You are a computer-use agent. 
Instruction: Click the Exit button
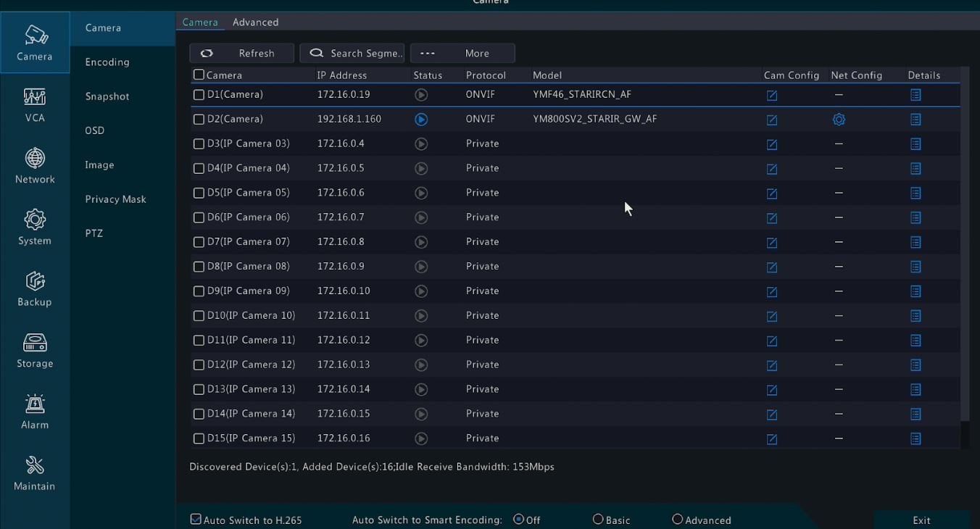click(921, 520)
